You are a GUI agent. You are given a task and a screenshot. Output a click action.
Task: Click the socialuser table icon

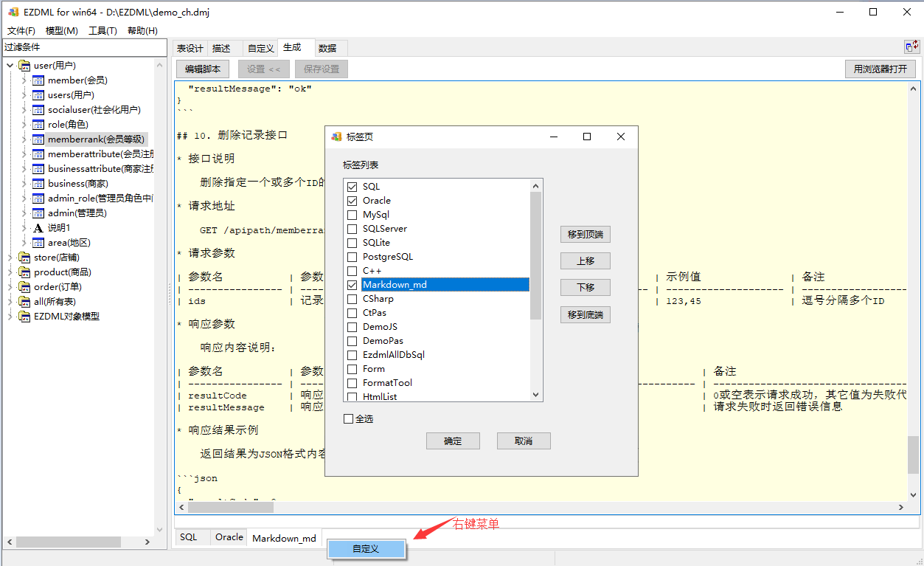point(38,110)
